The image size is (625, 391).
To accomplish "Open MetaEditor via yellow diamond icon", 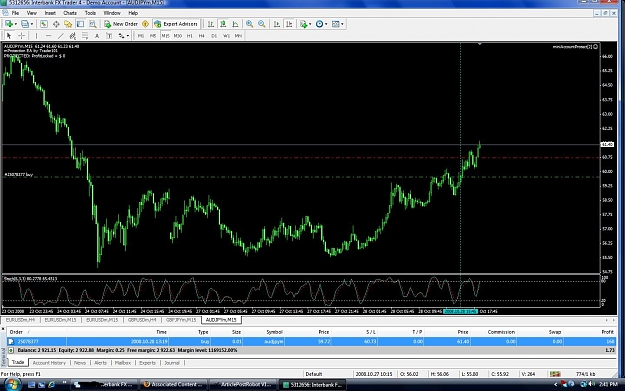I will click(145, 24).
